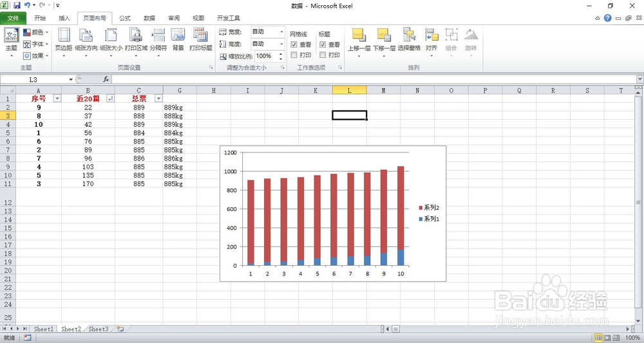Adjust the 缩放比例 scale spinner
Screen dimensions: 644x343
tap(281, 56)
